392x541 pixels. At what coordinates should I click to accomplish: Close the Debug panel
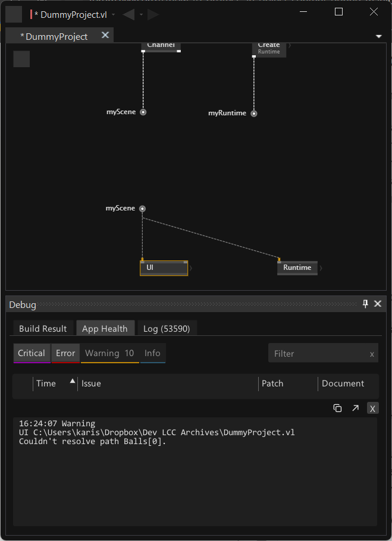click(x=378, y=304)
